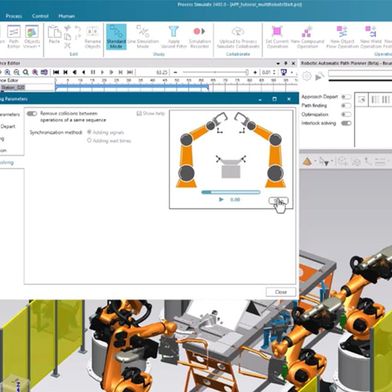
Task: Open the Objects Viewers ribbon dropdown
Action: [x=32, y=37]
